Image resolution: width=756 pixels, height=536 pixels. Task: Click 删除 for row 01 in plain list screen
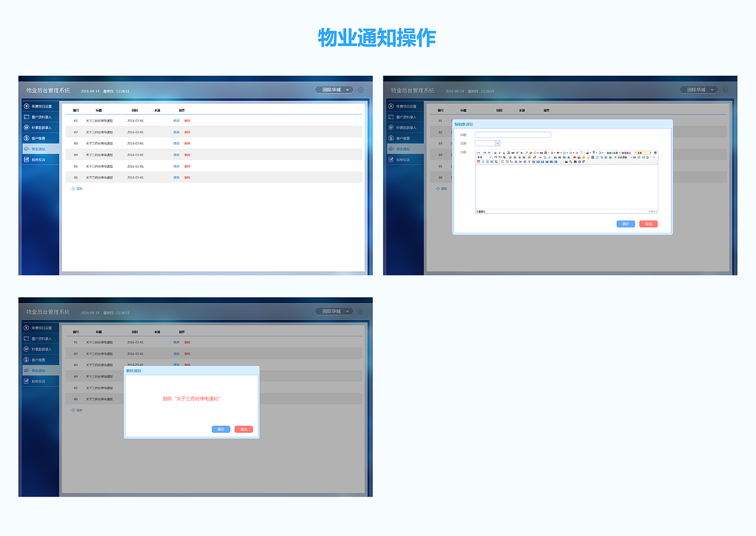tap(187, 121)
